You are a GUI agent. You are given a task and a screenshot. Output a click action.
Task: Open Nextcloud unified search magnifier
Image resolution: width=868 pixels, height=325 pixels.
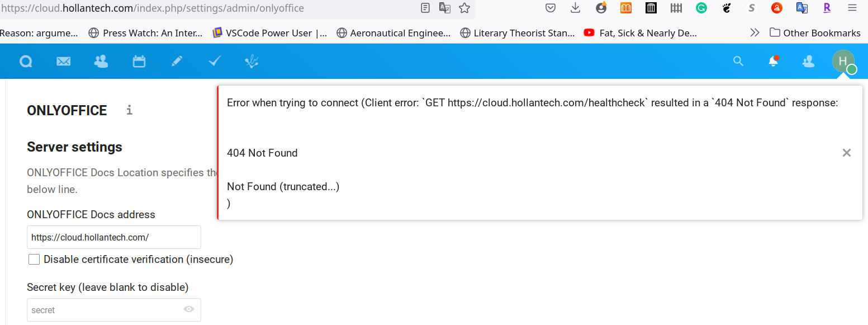point(738,62)
